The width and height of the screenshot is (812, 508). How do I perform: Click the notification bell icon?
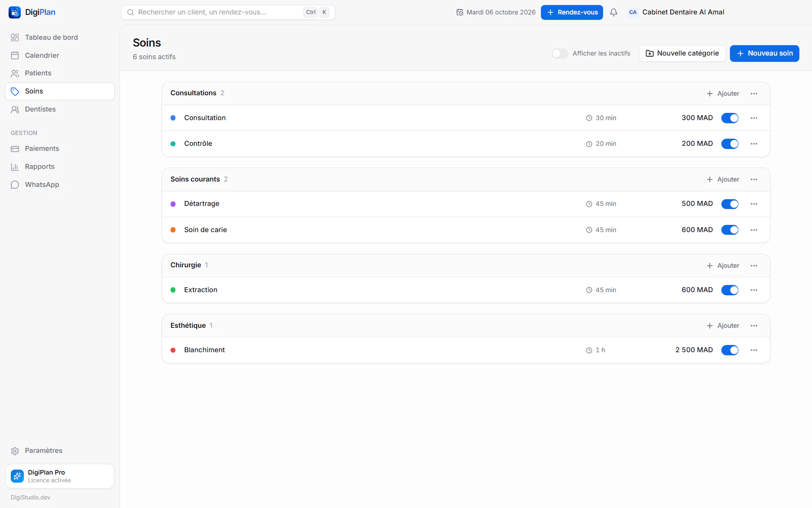tap(614, 13)
